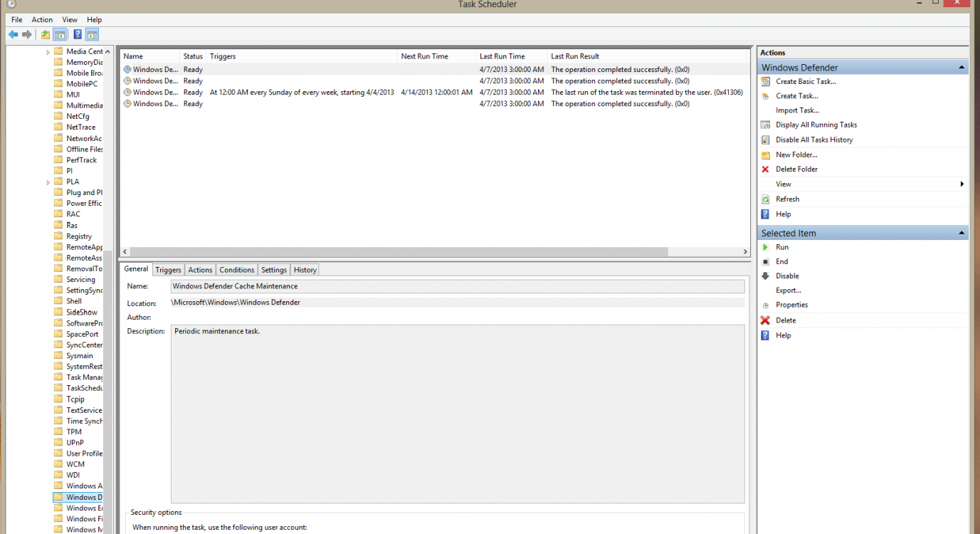The width and height of the screenshot is (980, 534).
Task: Click the green Refresh icon
Action: pyautogui.click(x=765, y=199)
